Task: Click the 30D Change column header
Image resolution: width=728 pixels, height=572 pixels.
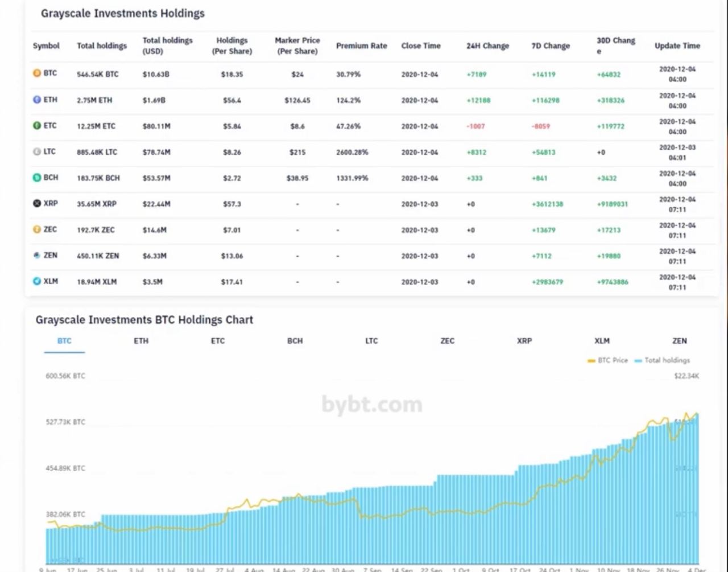Action: [615, 46]
